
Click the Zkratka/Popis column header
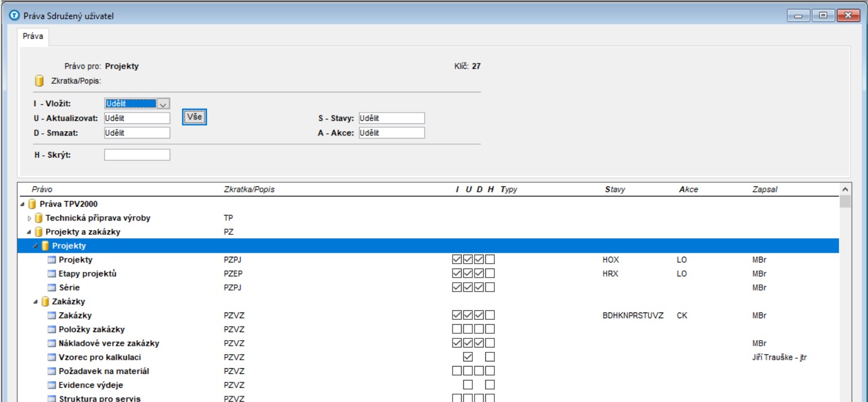pos(249,190)
